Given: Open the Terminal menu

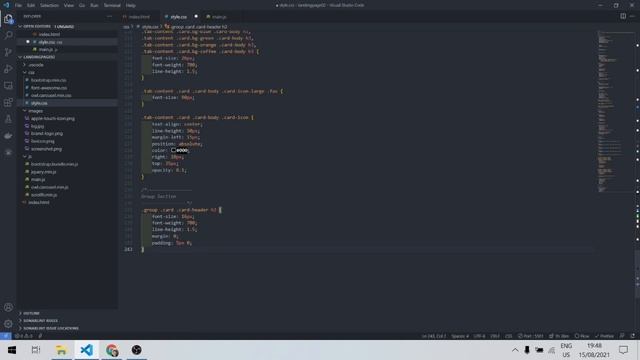Looking at the screenshot, I should [x=112, y=5].
